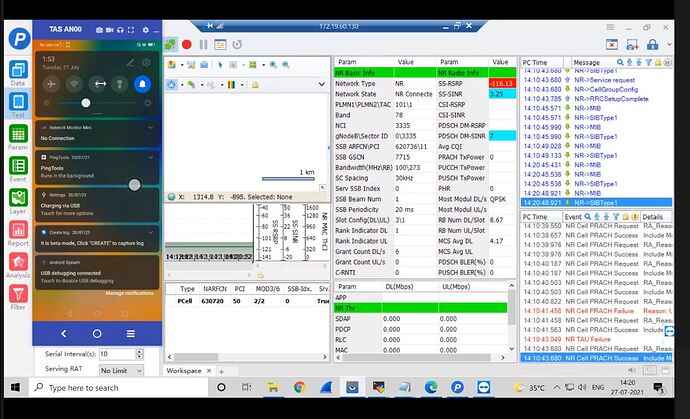
Task: Open the dropdown next to the lock icon
Action: (669, 44)
